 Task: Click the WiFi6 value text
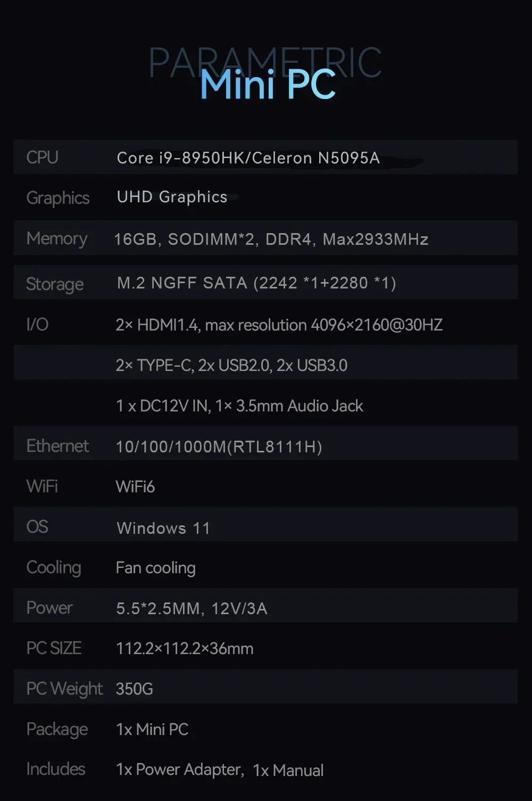135,486
